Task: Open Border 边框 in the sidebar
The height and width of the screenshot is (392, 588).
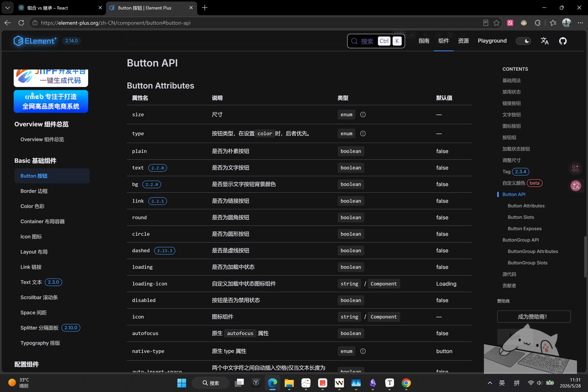Action: click(34, 191)
